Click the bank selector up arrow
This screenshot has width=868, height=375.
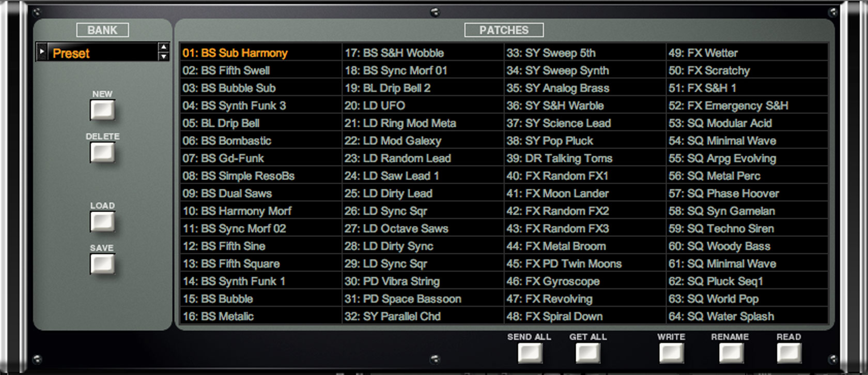click(164, 48)
